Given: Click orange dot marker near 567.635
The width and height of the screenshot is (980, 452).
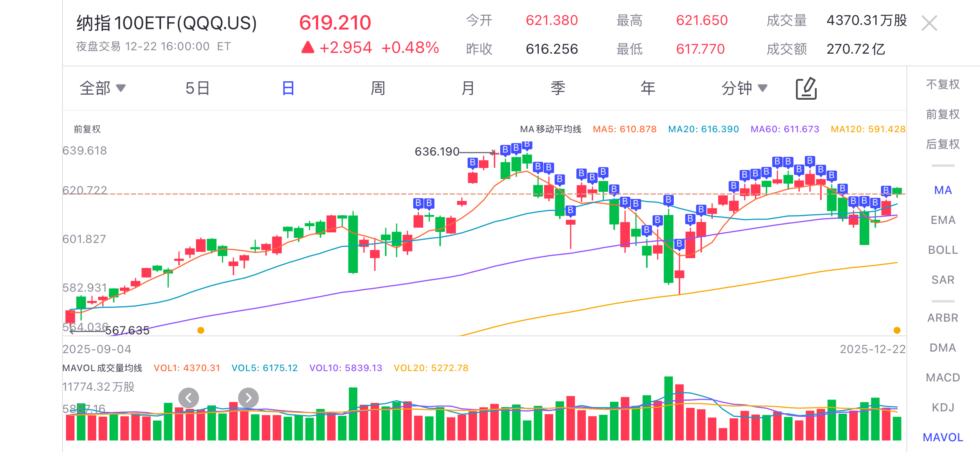Looking at the screenshot, I should [x=201, y=330].
